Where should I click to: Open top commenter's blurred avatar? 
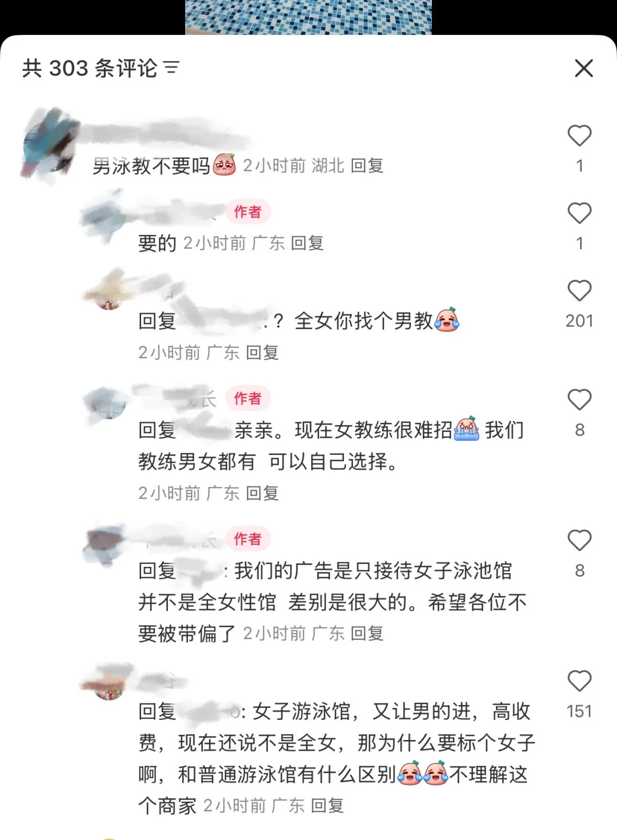[x=49, y=144]
